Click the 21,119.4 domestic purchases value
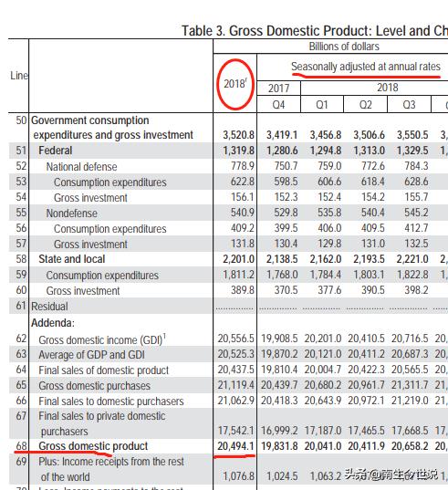 [236, 385]
